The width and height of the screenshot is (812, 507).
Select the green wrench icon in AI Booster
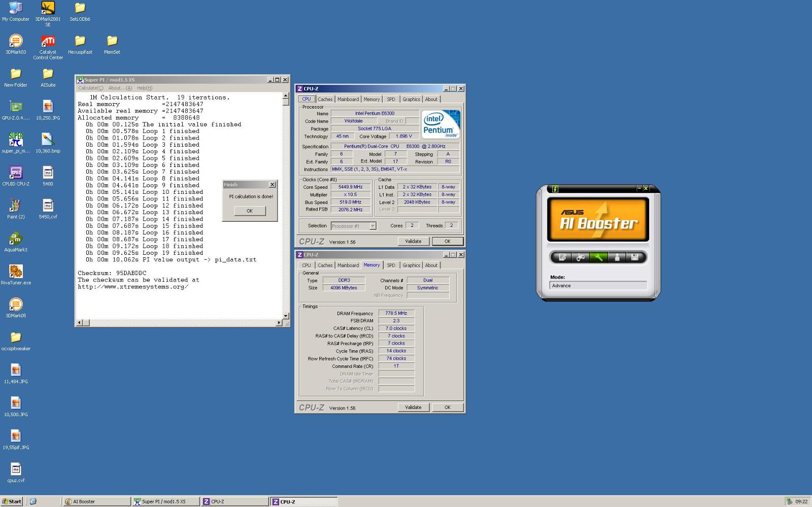coord(599,257)
